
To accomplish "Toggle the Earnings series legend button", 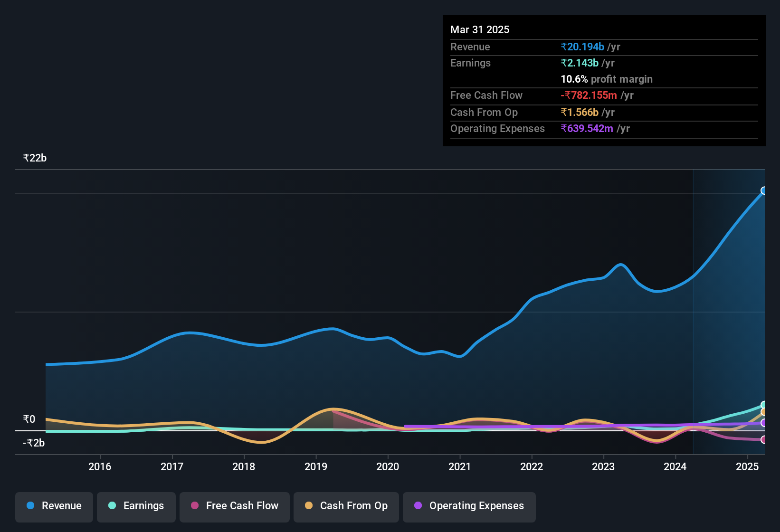I will pos(136,506).
